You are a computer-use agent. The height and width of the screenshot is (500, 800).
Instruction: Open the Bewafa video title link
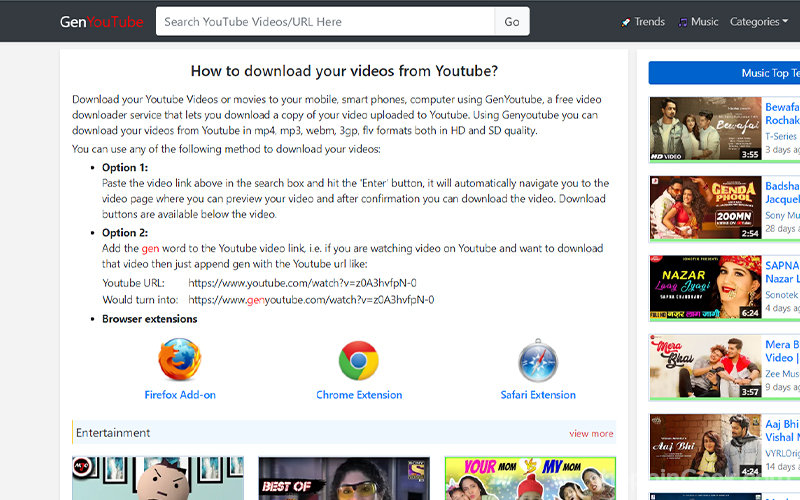pyautogui.click(x=782, y=113)
